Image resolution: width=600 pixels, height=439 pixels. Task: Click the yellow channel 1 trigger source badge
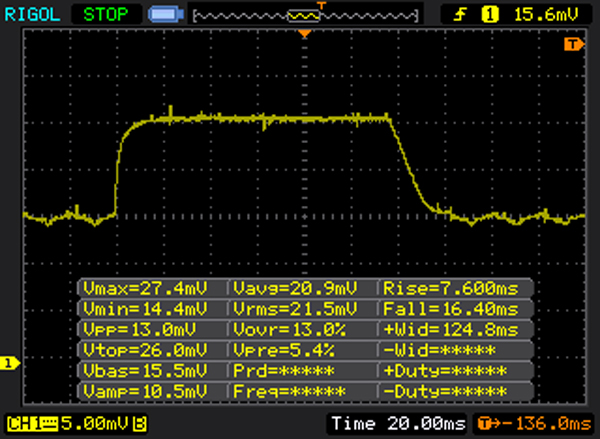click(490, 15)
